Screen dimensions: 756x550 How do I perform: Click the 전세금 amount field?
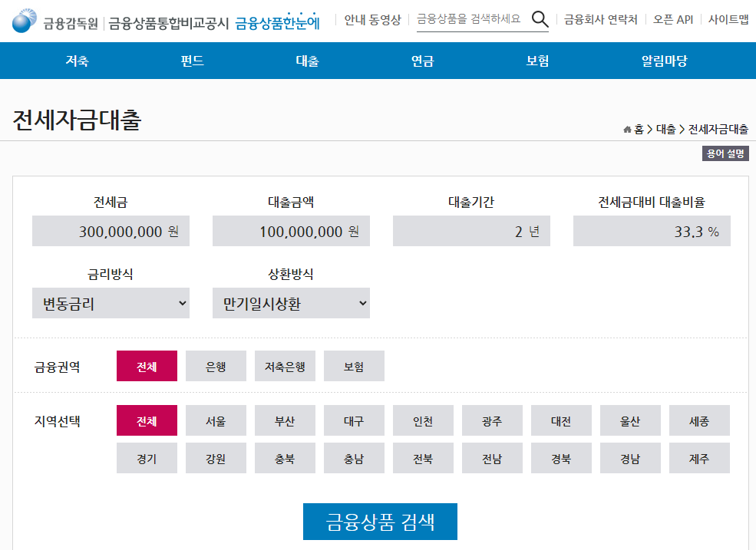111,231
